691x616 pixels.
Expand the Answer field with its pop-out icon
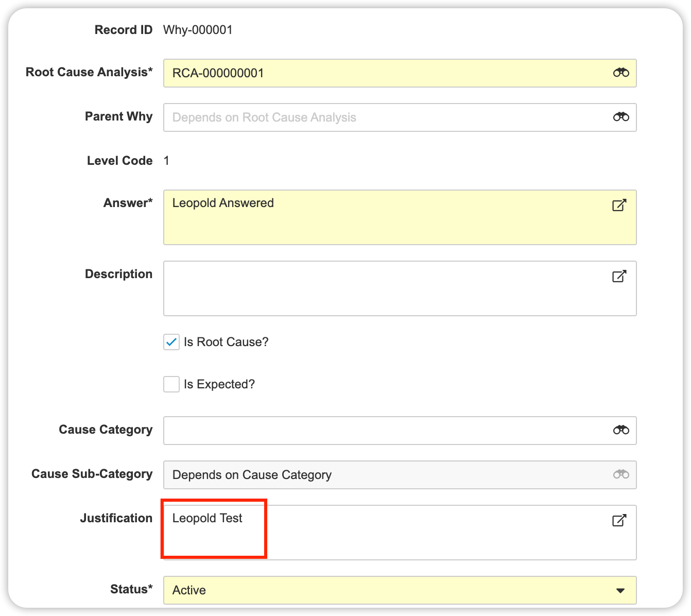tap(619, 205)
